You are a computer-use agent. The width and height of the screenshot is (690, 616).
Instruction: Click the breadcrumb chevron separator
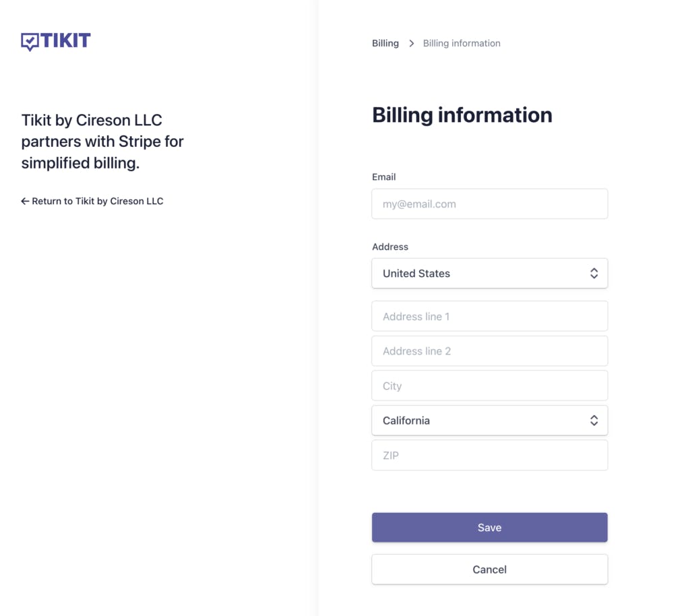(411, 43)
